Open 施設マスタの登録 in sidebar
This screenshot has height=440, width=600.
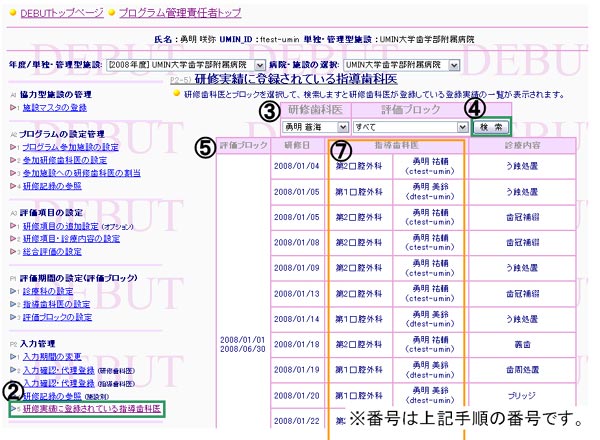[x=54, y=107]
